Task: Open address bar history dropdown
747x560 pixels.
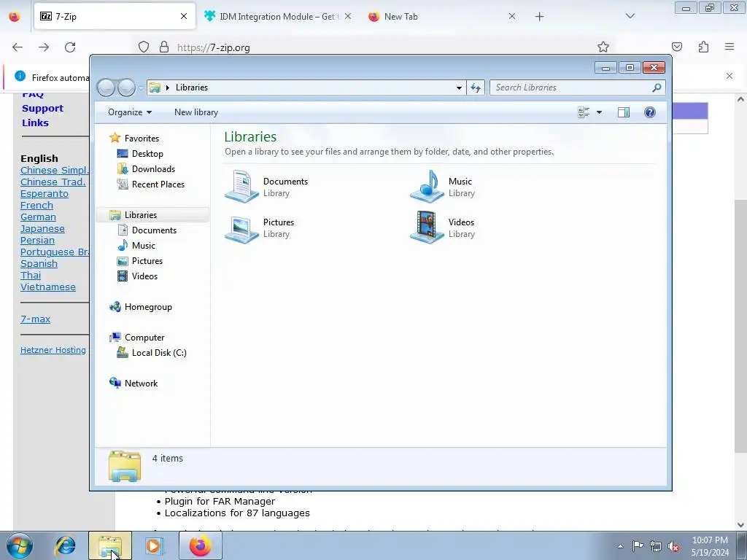Action: coord(459,87)
